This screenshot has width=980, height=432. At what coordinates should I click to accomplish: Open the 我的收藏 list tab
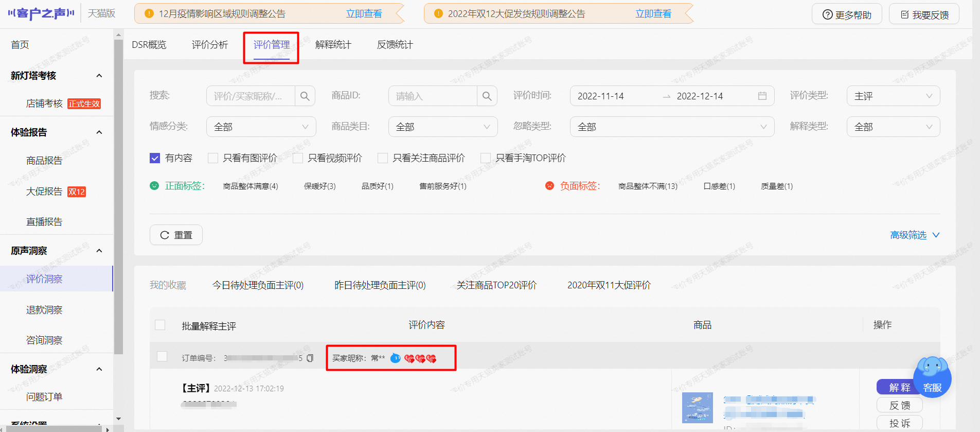(168, 285)
